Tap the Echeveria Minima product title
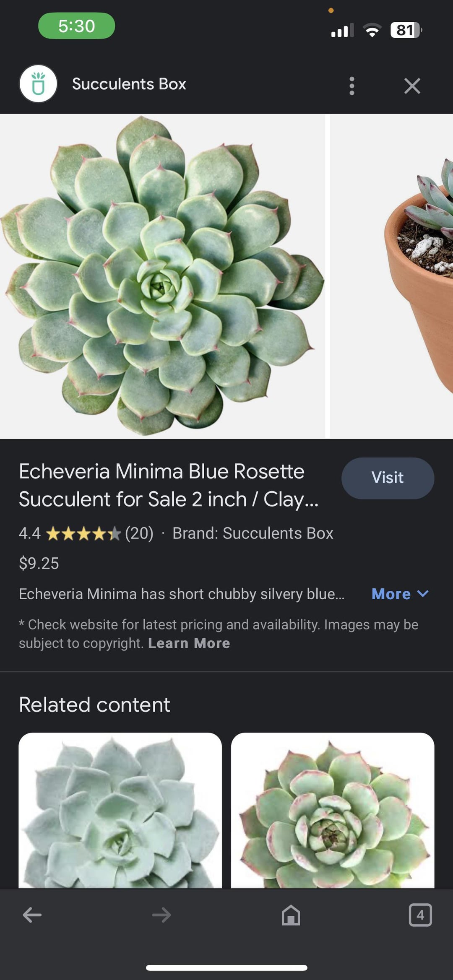453x980 pixels. pos(169,485)
